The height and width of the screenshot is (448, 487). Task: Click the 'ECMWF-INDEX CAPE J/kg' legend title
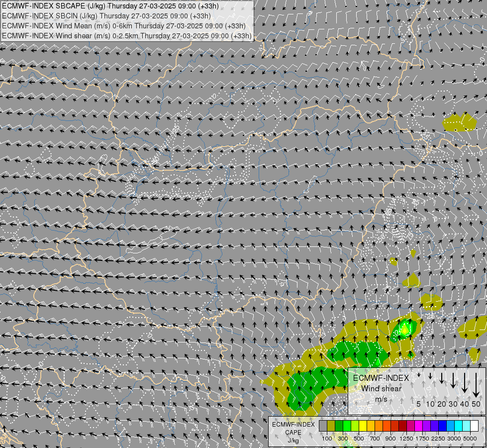point(293,433)
